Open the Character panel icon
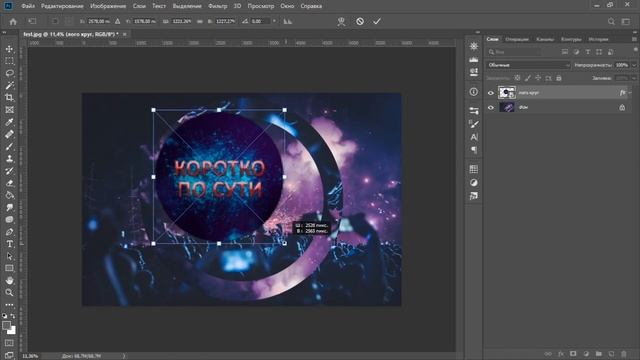The width and height of the screenshot is (640, 360). 473,137
